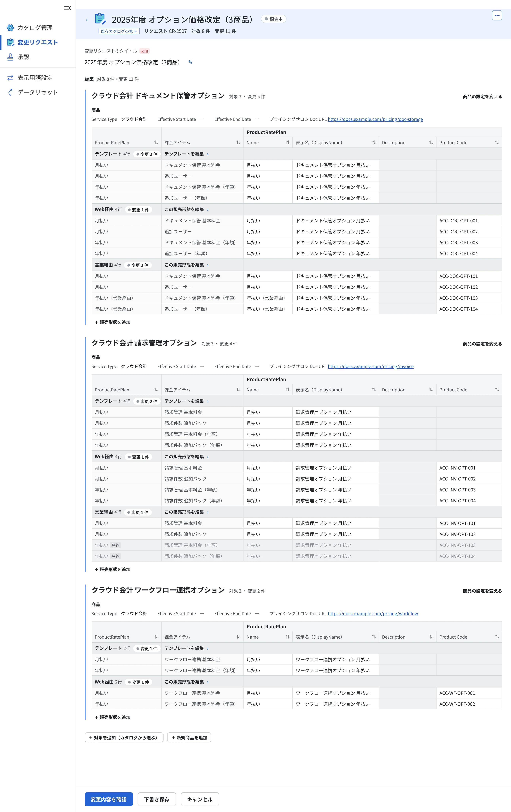
Task: Go back using the left chevron in header
Action: pos(87,20)
